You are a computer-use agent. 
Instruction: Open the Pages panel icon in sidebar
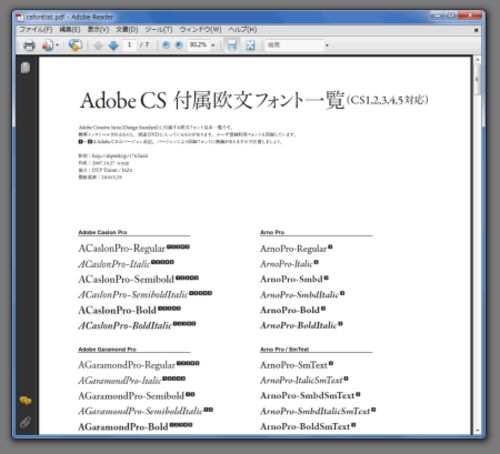click(25, 68)
